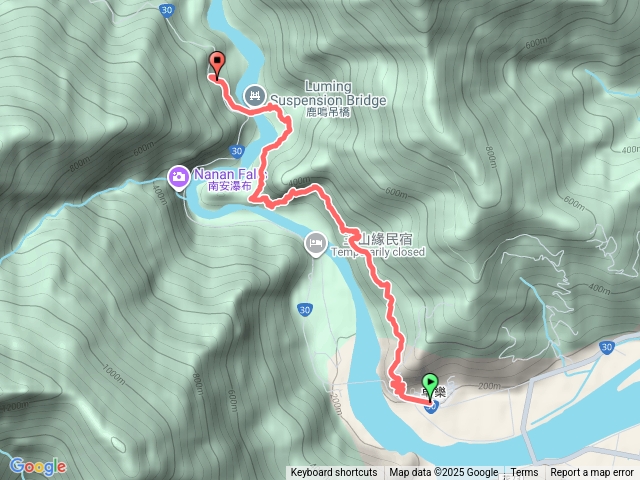Select the Luming Suspension Bridge icon
Image resolution: width=640 pixels, height=480 pixels.
255,97
